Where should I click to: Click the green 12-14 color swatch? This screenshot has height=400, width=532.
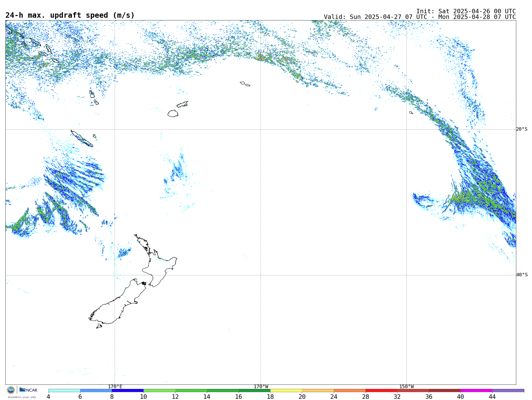pos(191,391)
